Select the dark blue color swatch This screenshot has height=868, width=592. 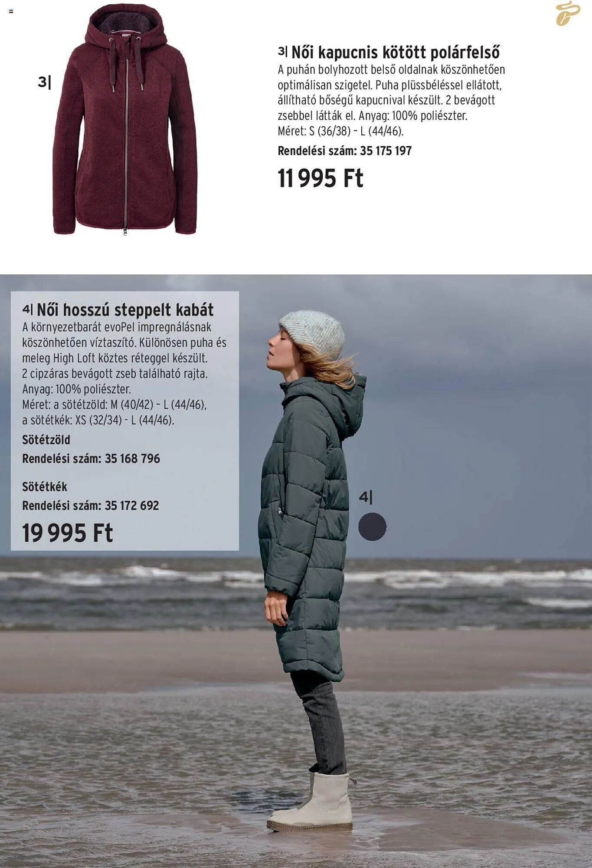tap(372, 526)
